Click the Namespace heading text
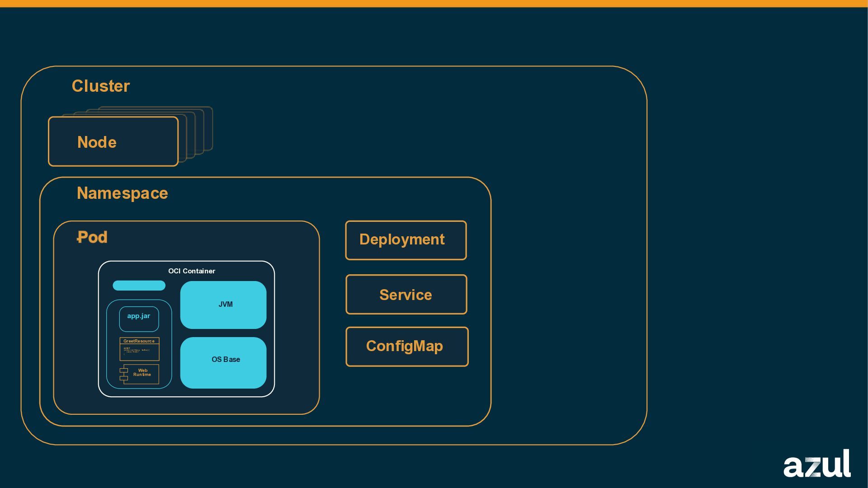Screen dimensions: 868x488 tap(122, 193)
